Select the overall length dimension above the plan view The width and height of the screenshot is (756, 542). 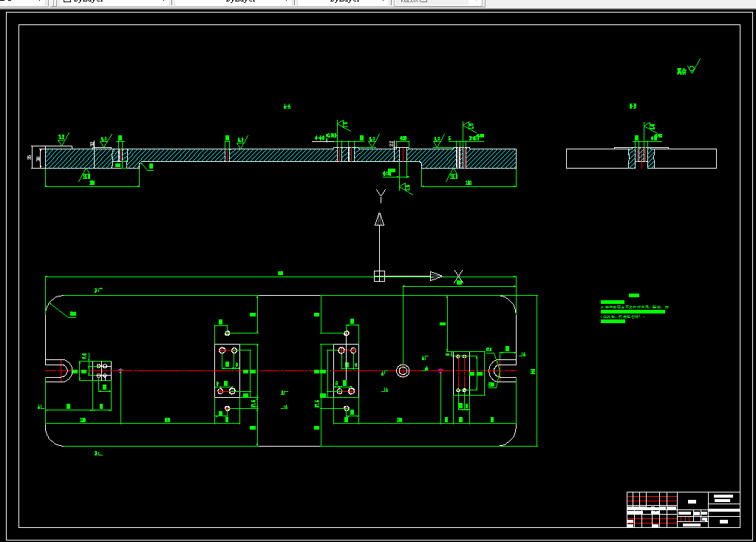coord(281,277)
